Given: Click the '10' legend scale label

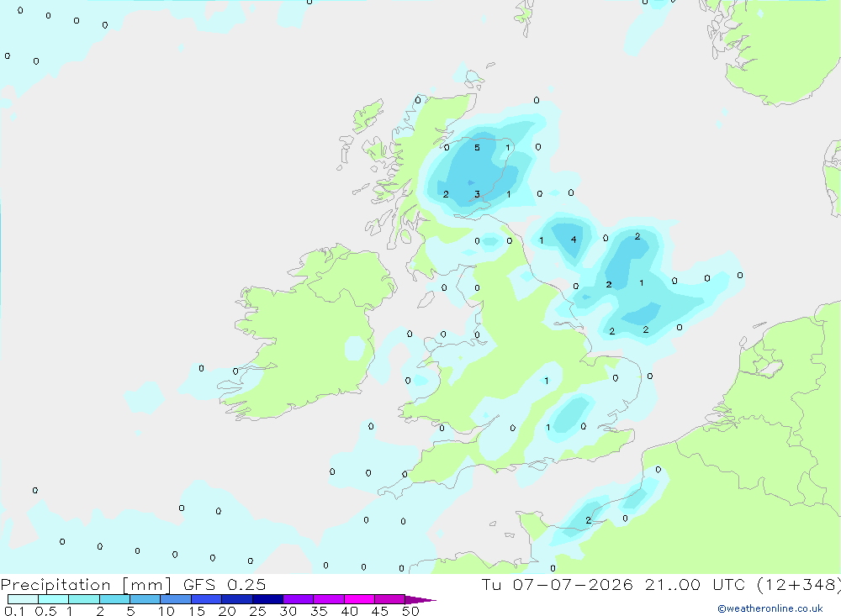Looking at the screenshot, I should (x=167, y=611).
